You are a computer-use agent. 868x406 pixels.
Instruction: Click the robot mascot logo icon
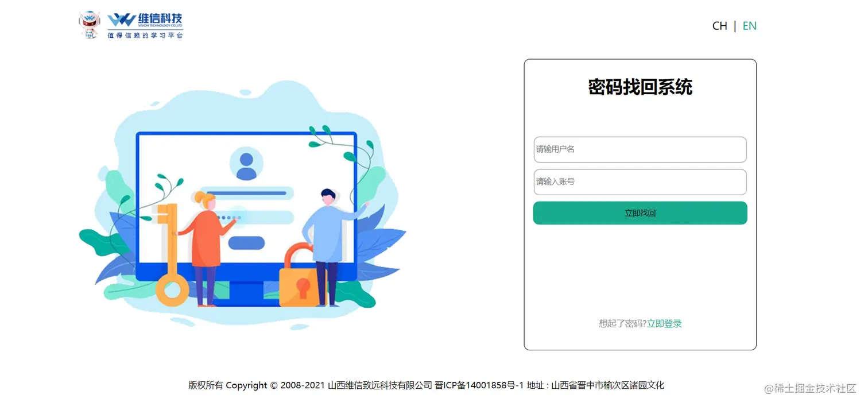[x=90, y=25]
